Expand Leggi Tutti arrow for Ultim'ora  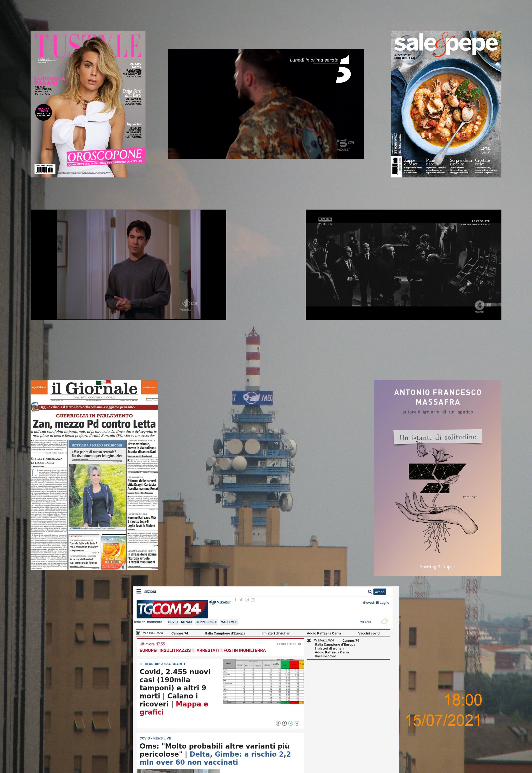tap(299, 644)
